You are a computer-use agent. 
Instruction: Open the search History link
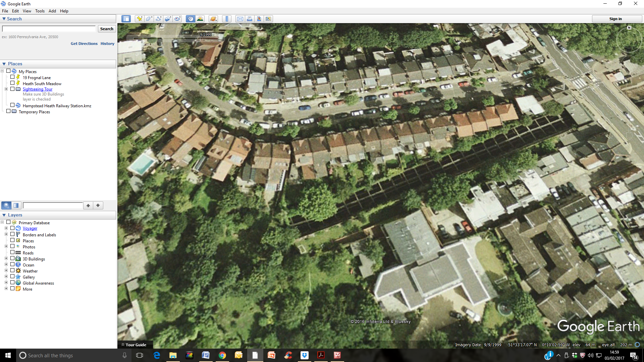tap(107, 44)
